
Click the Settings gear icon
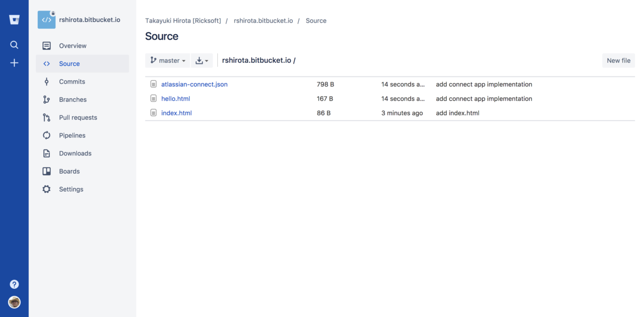click(47, 189)
